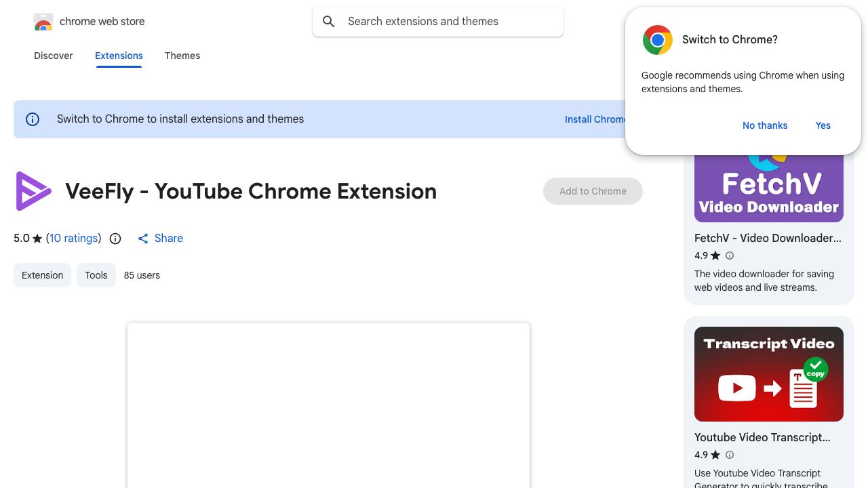Click Yes in Switch to Chrome popup
868x488 pixels.
(x=823, y=125)
